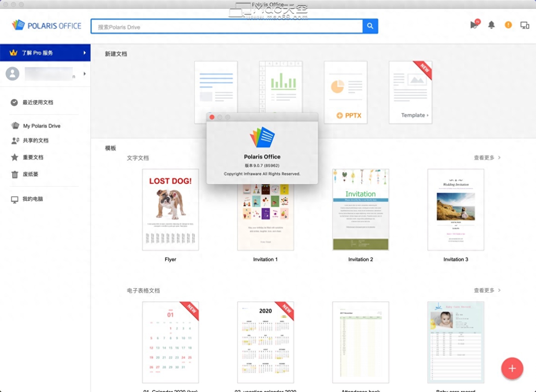This screenshot has width=536, height=392.
Task: Create a new PPTX presentation document
Action: tap(345, 92)
